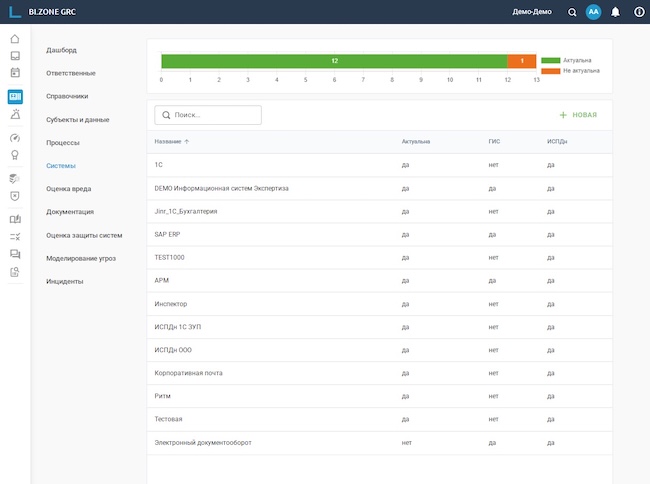650x484 pixels.
Task: Toggle sort arrow next to Название
Action: (x=187, y=142)
